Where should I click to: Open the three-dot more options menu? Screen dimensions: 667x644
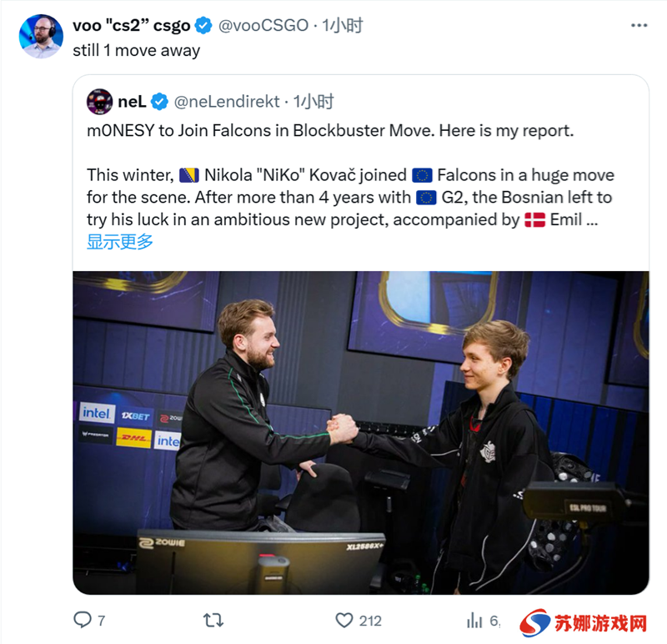click(639, 26)
